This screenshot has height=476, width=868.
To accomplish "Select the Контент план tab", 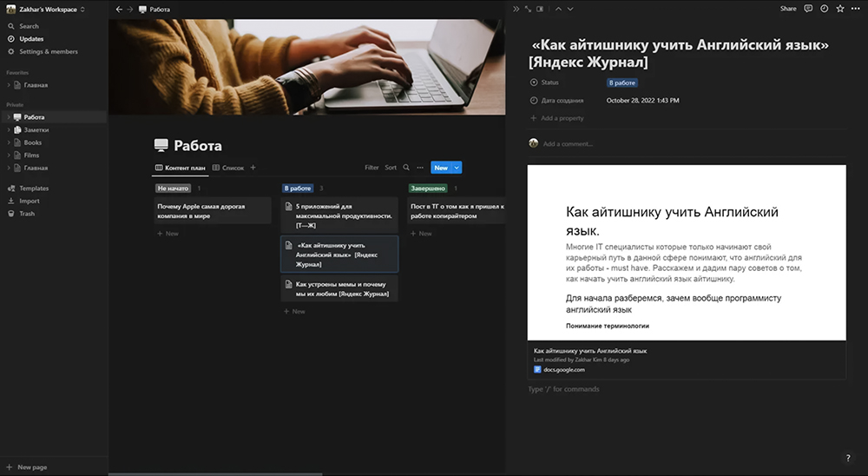I will [179, 168].
